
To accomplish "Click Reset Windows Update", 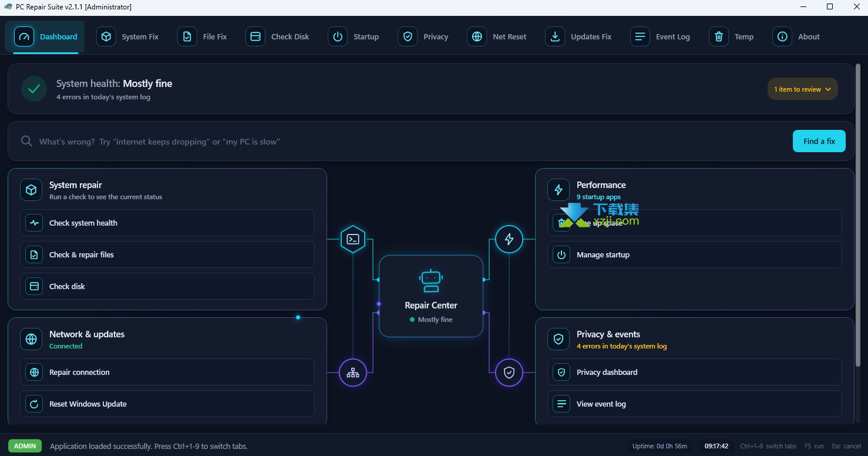I will click(167, 404).
